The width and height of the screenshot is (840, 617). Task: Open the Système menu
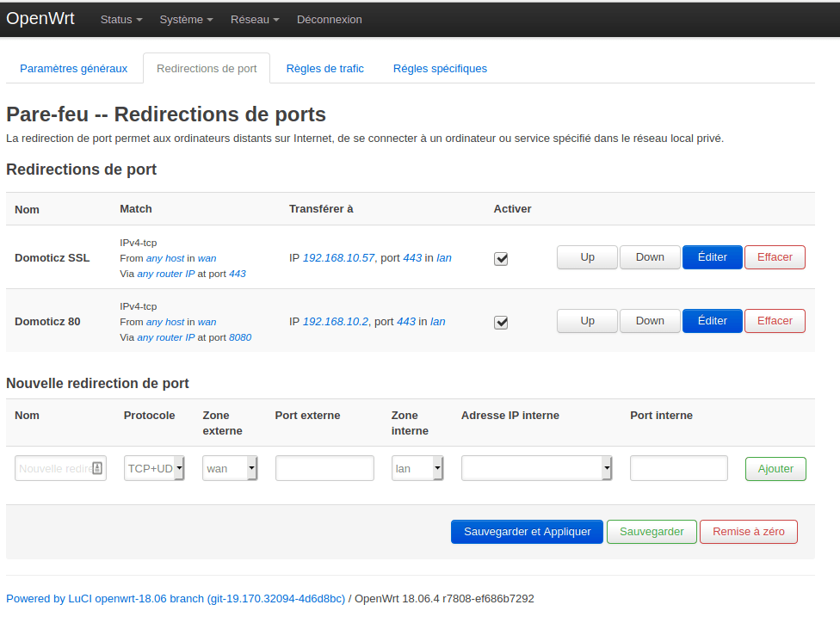pyautogui.click(x=186, y=19)
